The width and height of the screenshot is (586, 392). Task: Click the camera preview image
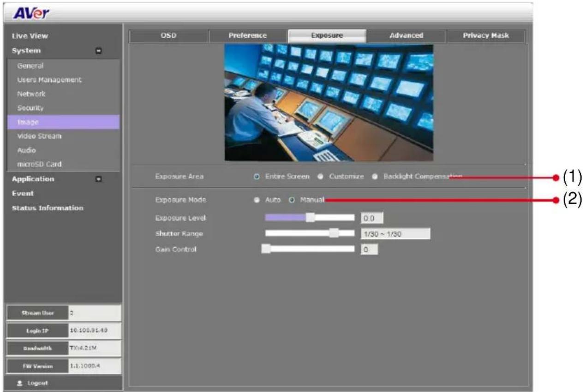(x=329, y=102)
